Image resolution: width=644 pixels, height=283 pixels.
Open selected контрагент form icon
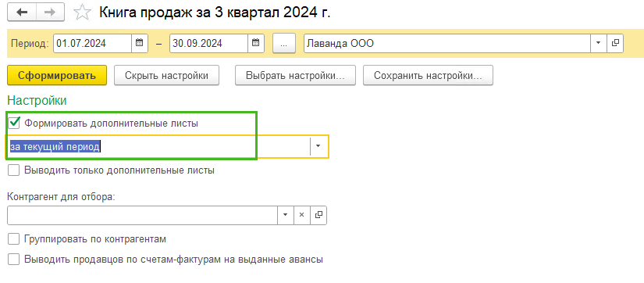click(x=318, y=215)
